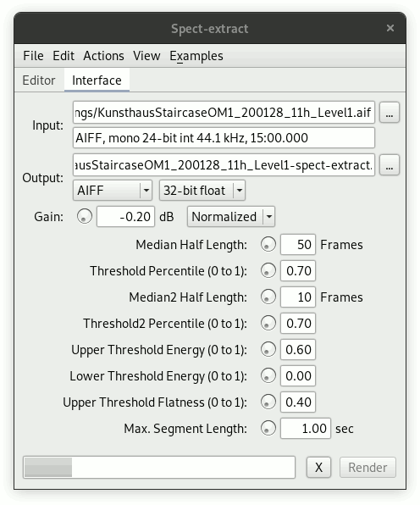Viewport: 420px width, 505px height.
Task: Click the Max. Segment Length knob
Action: click(x=268, y=429)
